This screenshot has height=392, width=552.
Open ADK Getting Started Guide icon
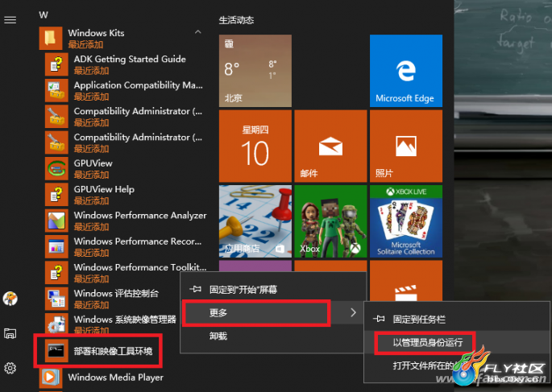[x=56, y=64]
